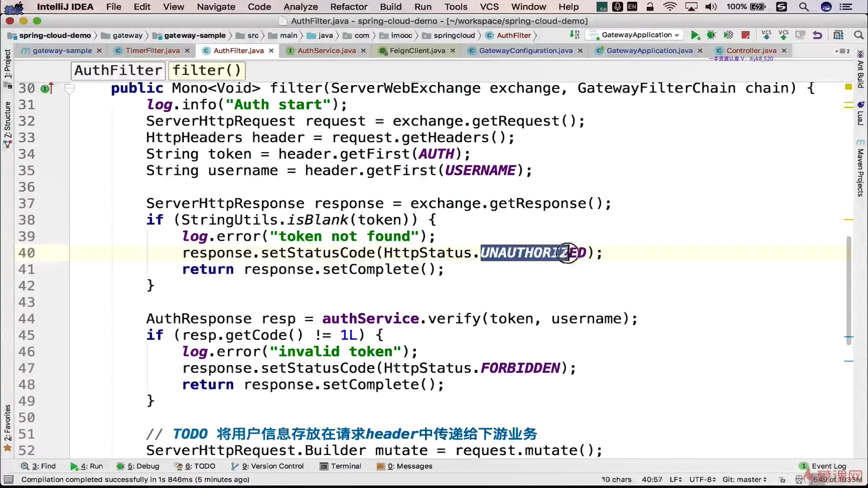Screen dimensions: 868x488
Task: Toggle code fold at line 30
Action: [x=70, y=89]
